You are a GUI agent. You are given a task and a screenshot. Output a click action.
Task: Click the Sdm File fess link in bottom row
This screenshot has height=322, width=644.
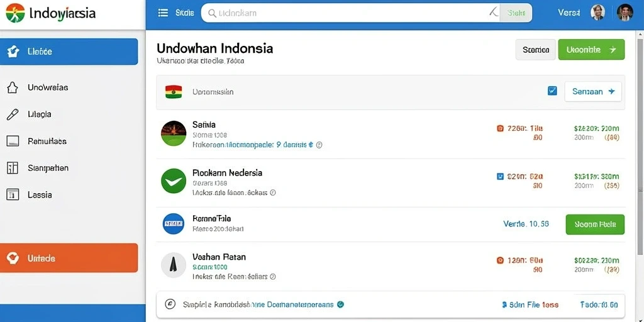click(x=530, y=305)
